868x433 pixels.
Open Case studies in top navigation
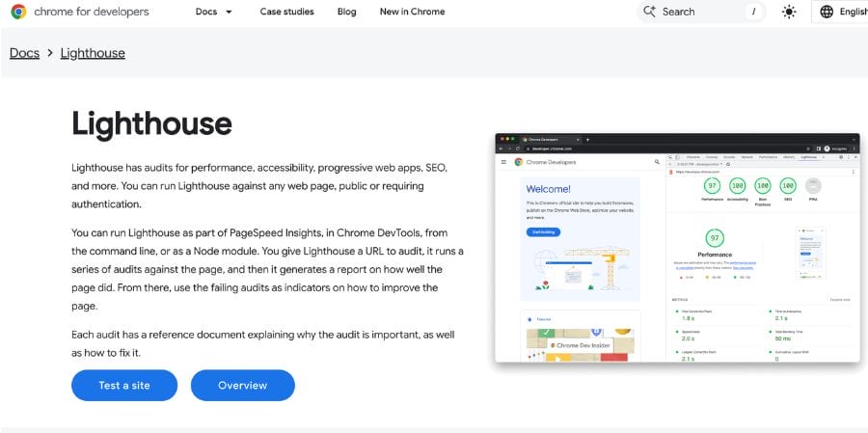coord(286,12)
